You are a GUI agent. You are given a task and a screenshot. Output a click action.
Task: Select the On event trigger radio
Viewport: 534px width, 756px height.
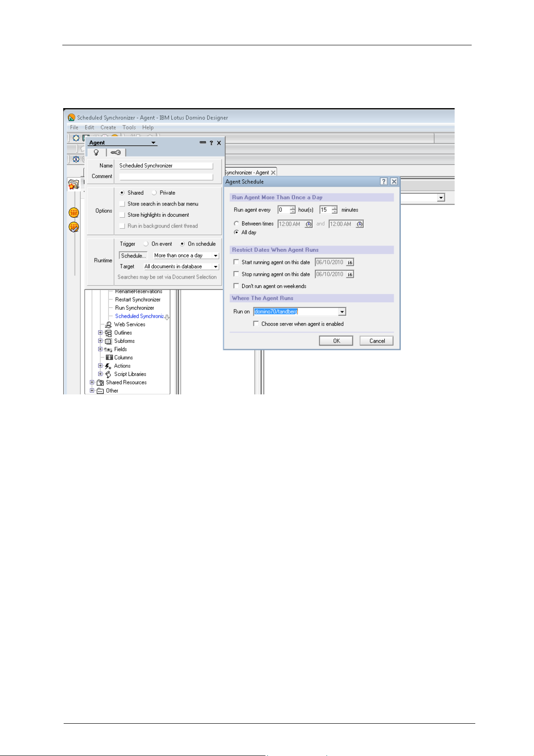pos(146,244)
